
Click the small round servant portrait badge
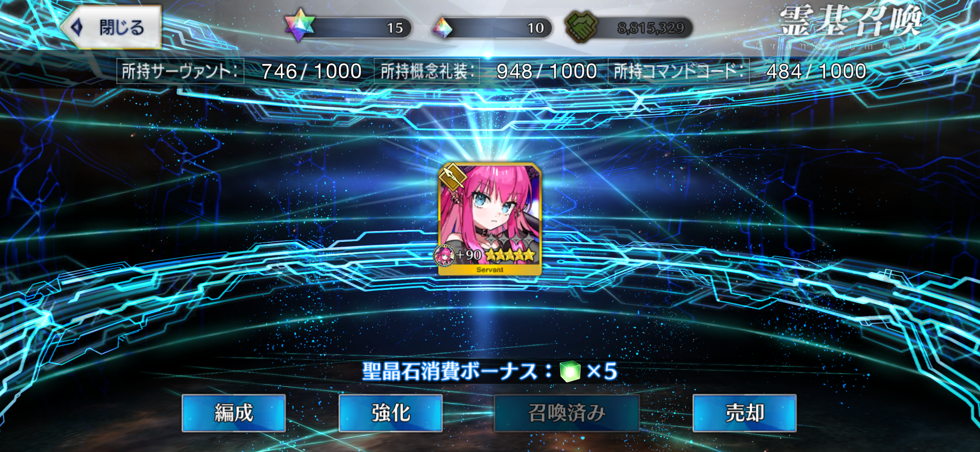(x=444, y=256)
